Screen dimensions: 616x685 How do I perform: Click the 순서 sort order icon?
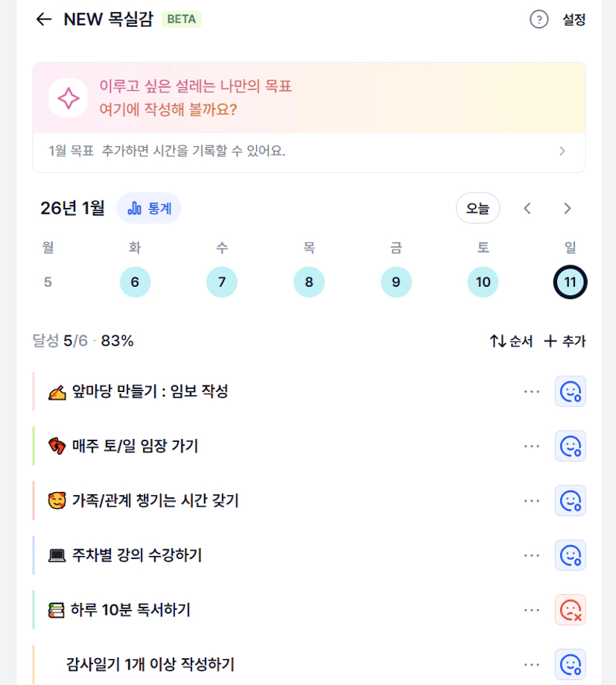(498, 341)
